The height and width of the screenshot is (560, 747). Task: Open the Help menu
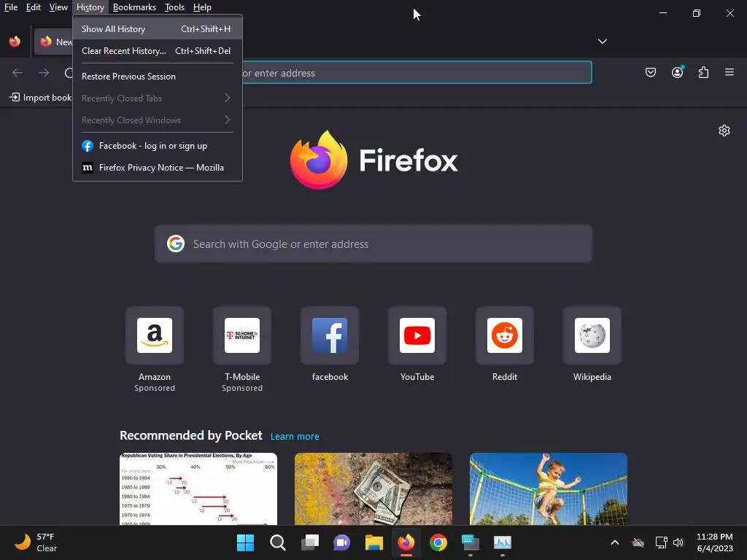click(x=202, y=7)
